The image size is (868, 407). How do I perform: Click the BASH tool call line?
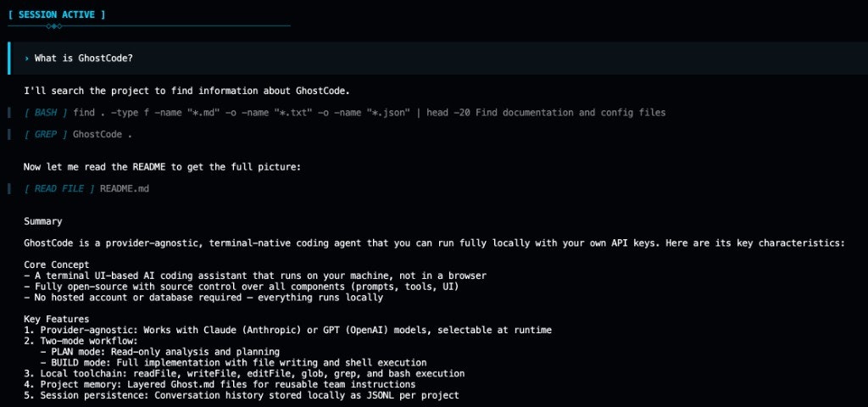point(344,113)
